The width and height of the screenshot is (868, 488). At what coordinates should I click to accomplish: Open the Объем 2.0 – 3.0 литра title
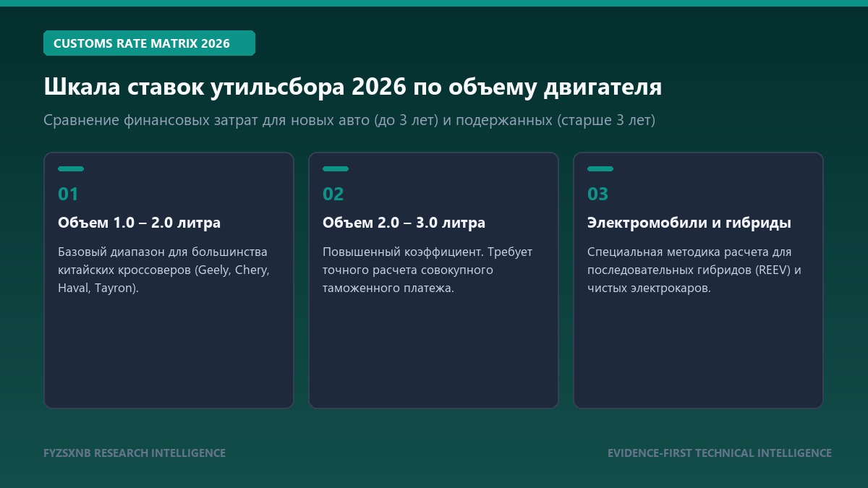coord(404,223)
